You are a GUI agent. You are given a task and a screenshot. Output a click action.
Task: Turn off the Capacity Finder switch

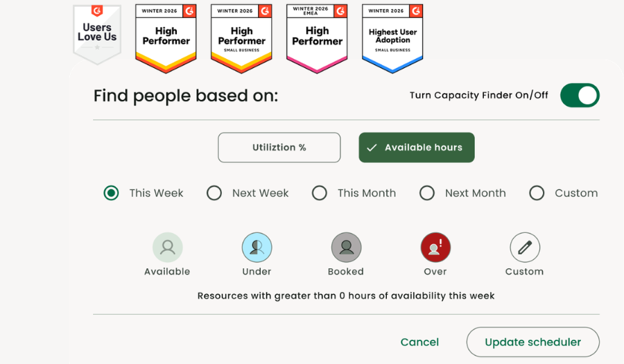pos(580,96)
